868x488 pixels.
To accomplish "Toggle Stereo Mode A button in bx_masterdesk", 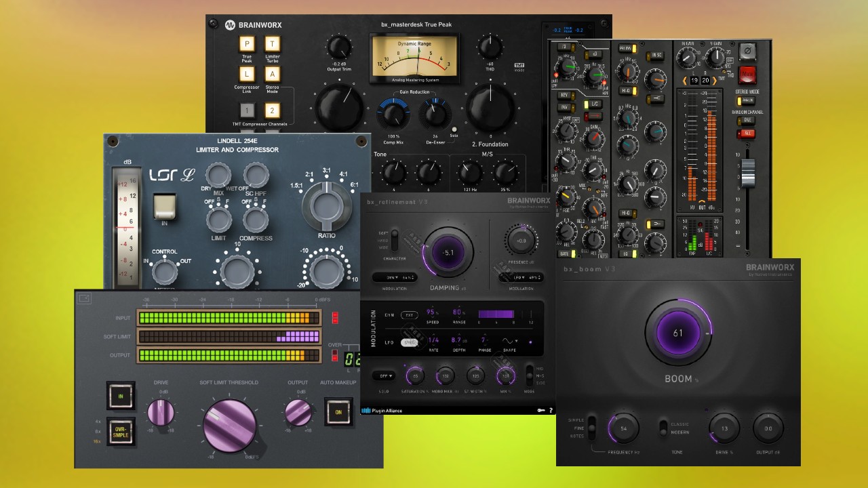I will click(x=272, y=74).
